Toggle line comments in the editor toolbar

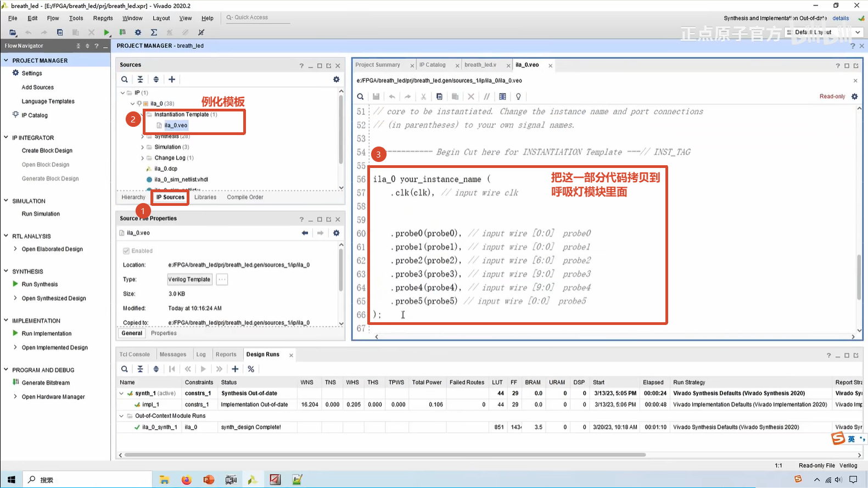486,97
